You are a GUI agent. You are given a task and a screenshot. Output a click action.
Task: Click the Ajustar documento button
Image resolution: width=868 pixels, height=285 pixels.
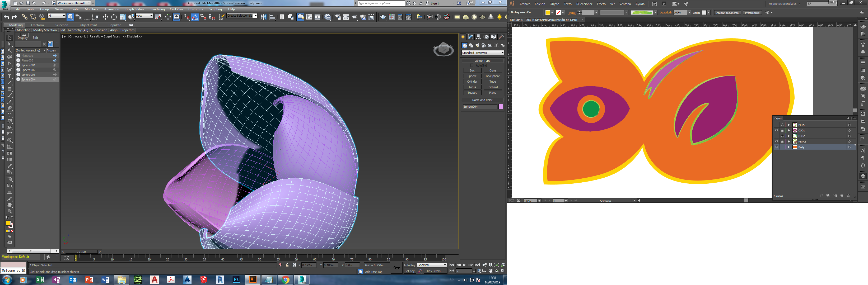[727, 13]
